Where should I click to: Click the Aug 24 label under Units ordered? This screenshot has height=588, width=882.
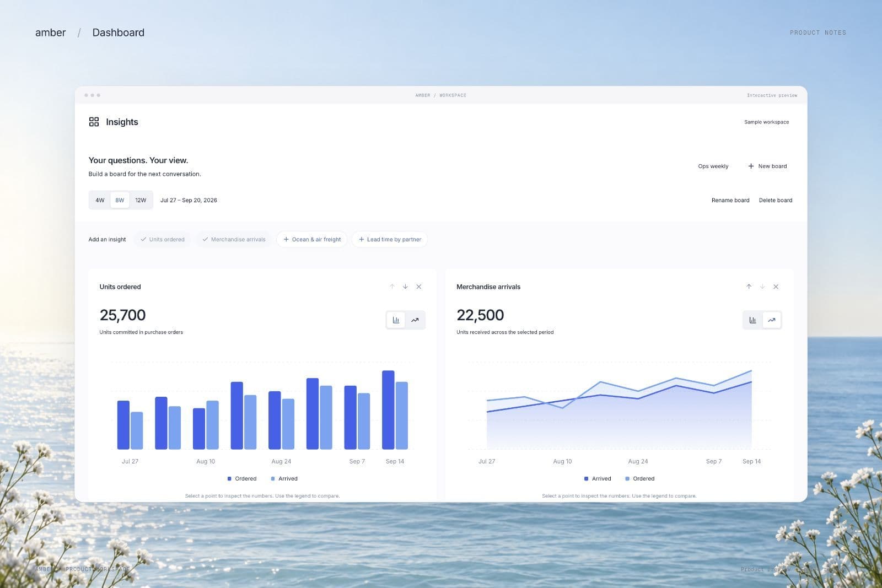tap(281, 461)
